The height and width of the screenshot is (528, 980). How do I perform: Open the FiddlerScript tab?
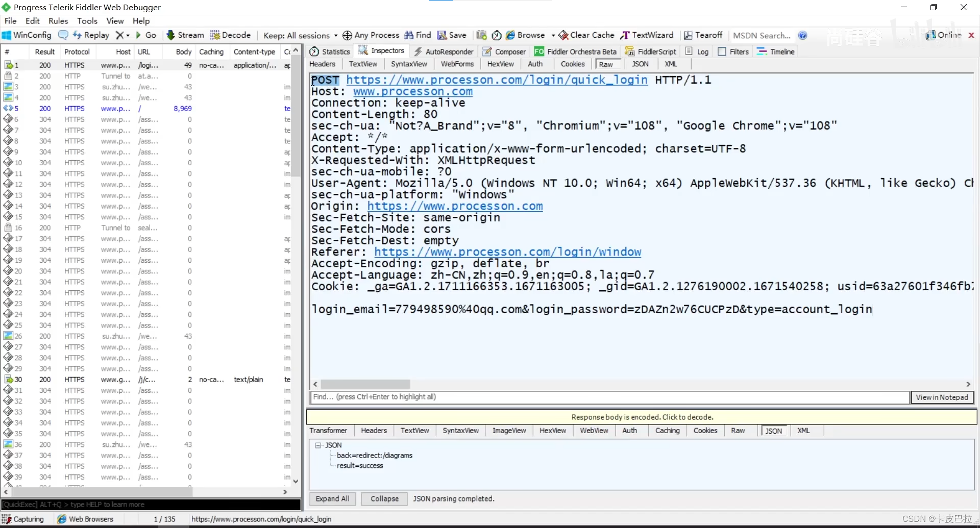pos(651,52)
